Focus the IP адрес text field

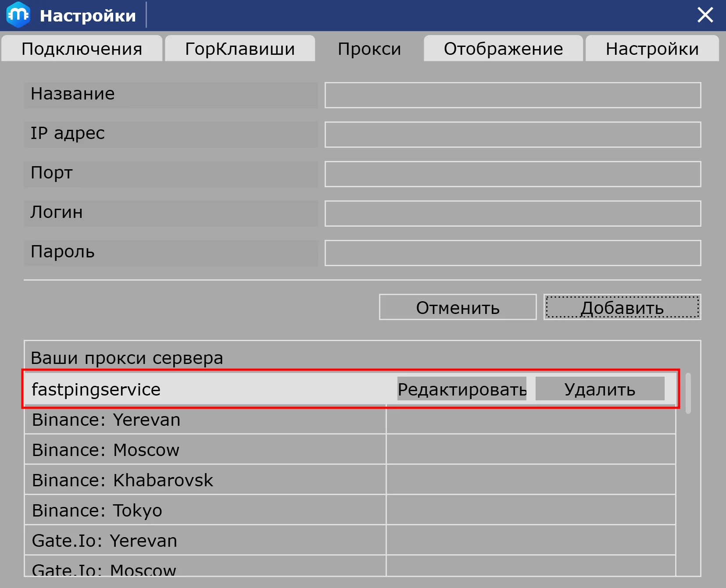pos(512,135)
